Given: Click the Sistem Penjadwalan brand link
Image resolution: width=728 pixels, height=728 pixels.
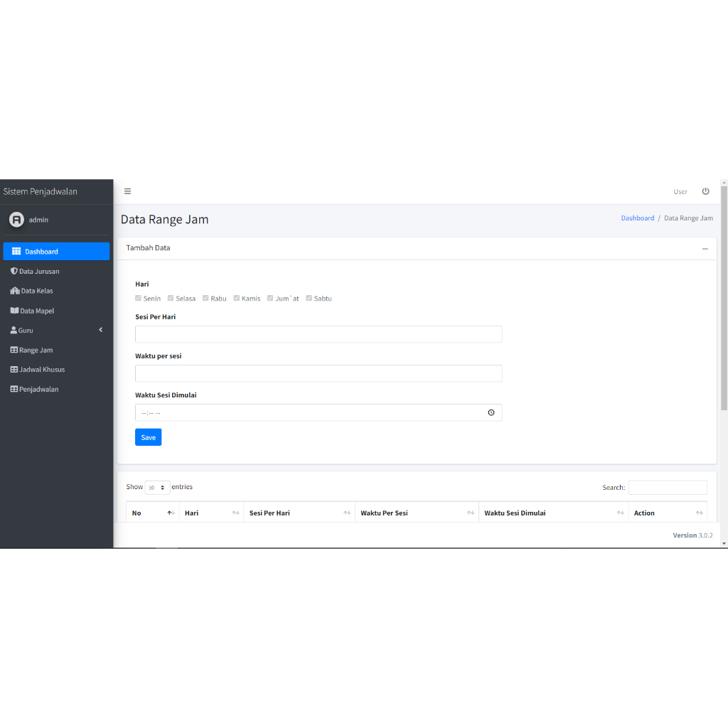Looking at the screenshot, I should (41, 191).
